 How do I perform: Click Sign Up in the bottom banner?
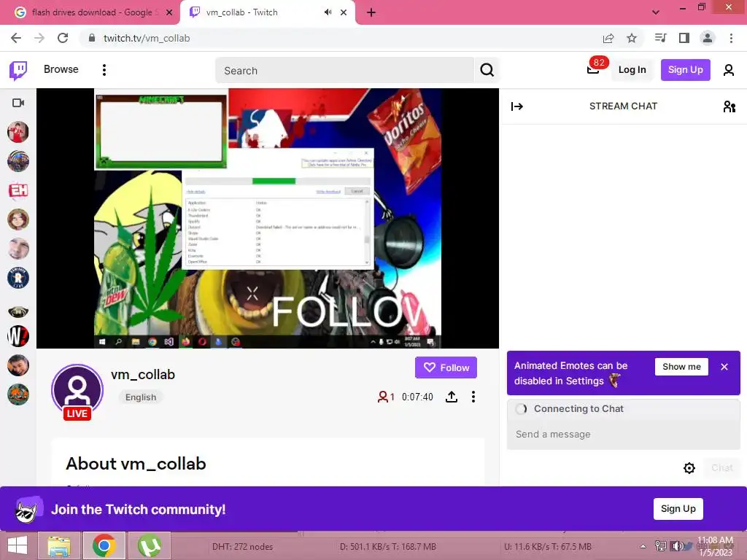tap(678, 508)
